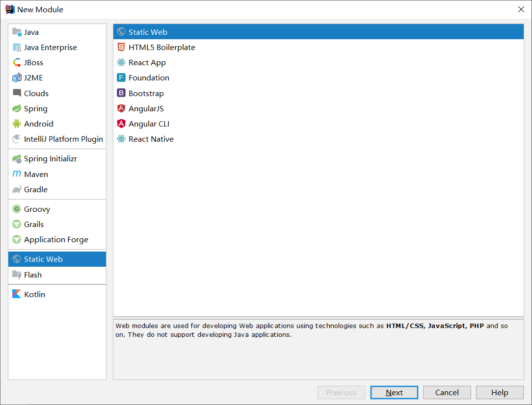
Task: Click the Groovy G icon
Action: pyautogui.click(x=17, y=209)
